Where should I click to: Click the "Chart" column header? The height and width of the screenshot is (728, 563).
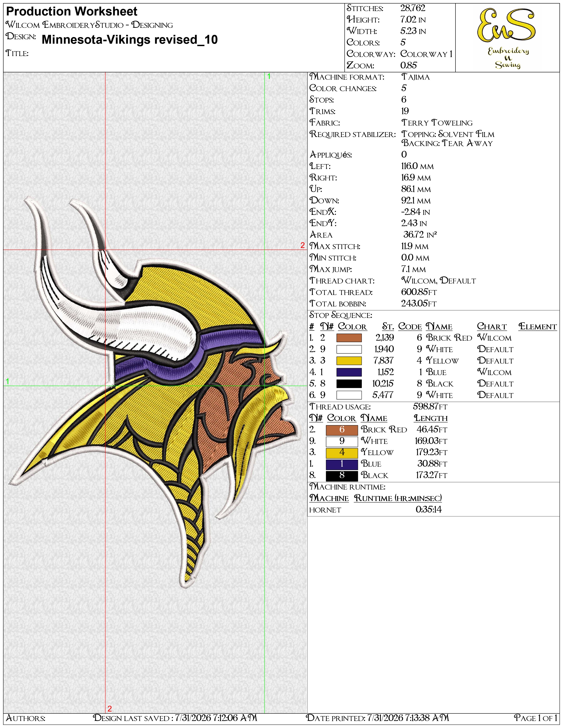492,327
